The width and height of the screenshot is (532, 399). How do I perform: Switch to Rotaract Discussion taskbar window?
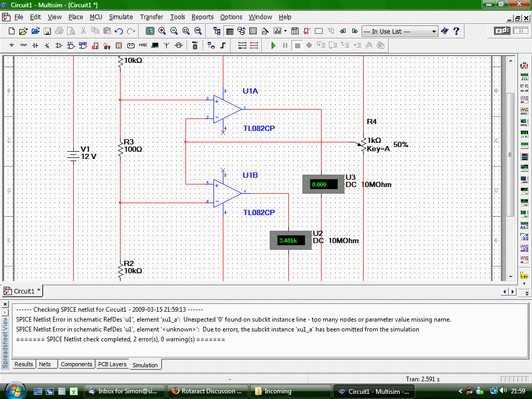[208, 391]
